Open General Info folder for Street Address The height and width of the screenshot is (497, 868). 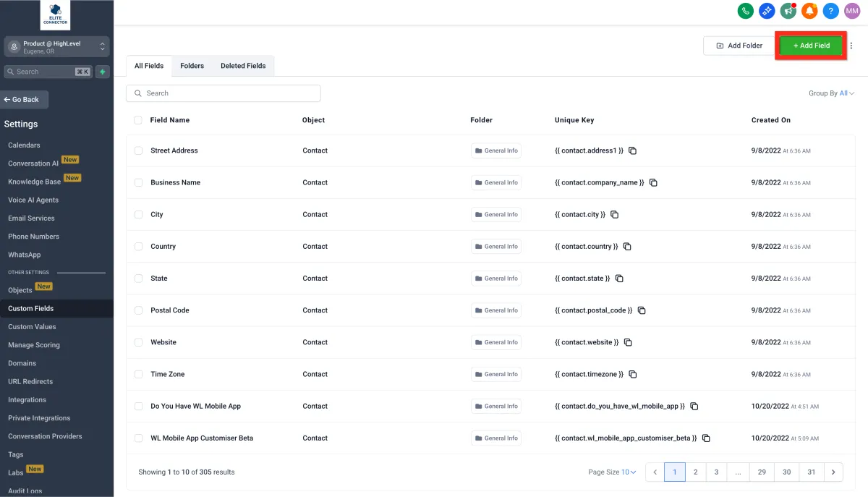point(495,150)
